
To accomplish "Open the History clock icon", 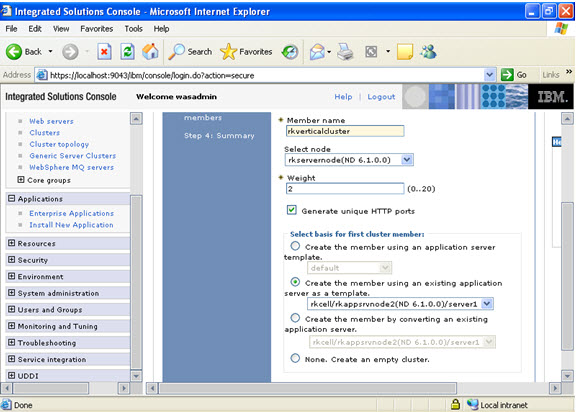I will (x=290, y=52).
